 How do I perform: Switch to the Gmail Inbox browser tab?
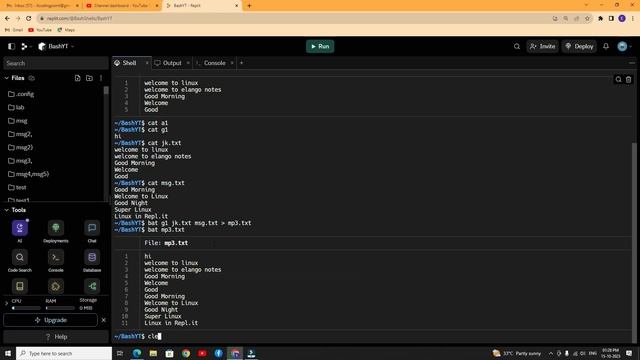coord(41,6)
